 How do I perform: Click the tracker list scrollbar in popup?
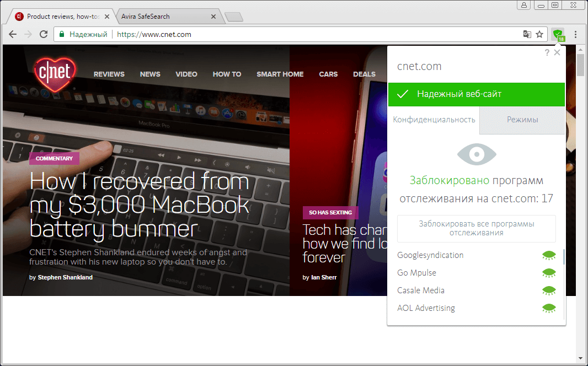click(564, 257)
